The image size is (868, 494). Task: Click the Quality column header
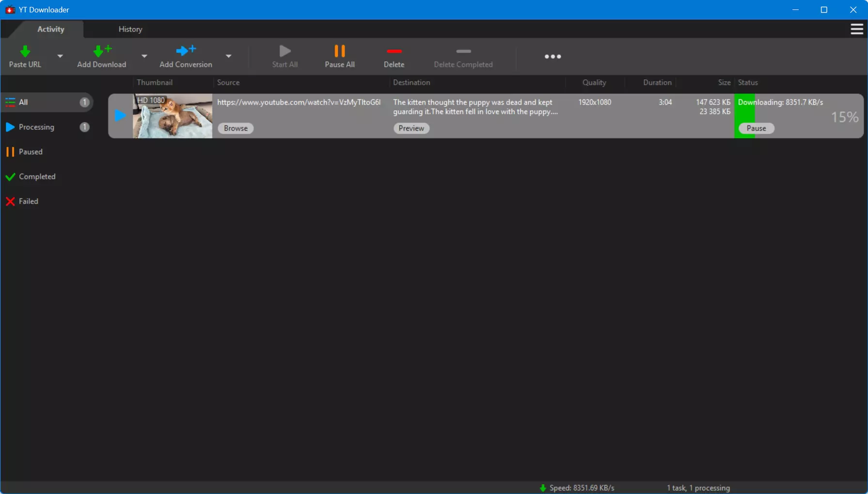click(x=594, y=82)
